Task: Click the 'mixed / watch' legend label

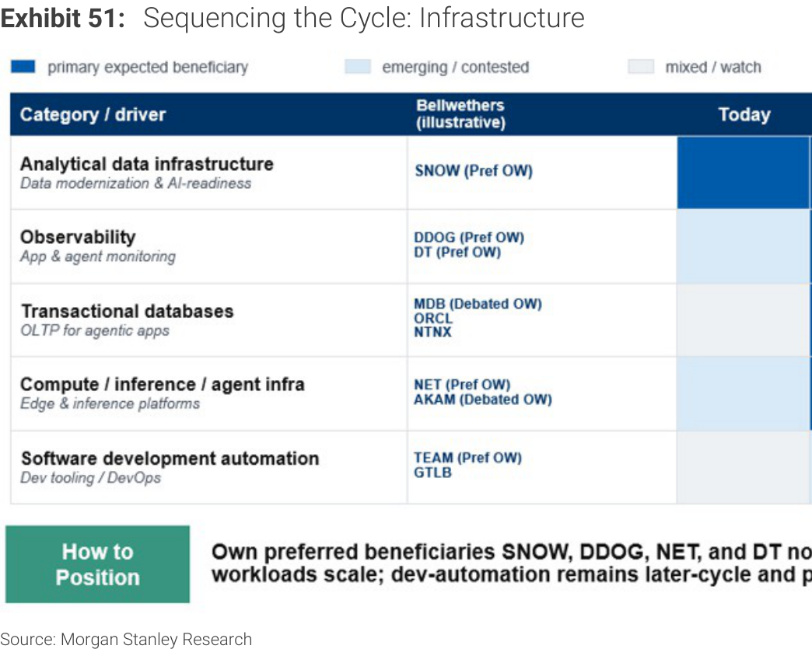Action: 713,68
